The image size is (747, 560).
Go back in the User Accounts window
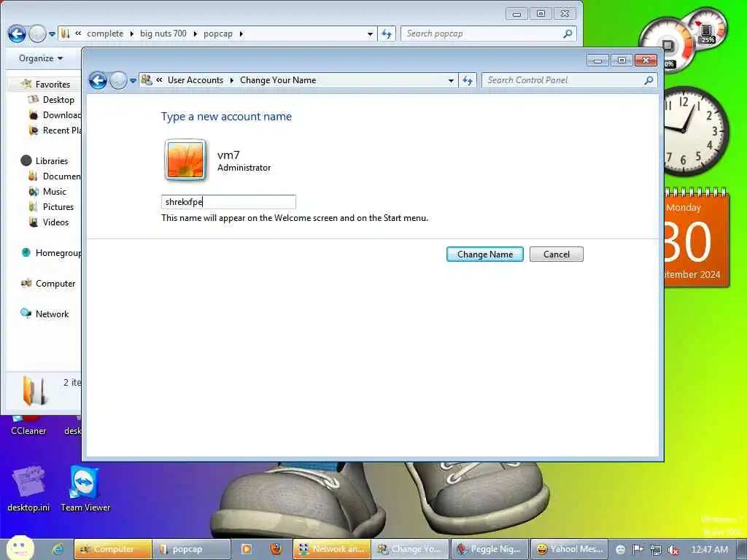pyautogui.click(x=98, y=80)
